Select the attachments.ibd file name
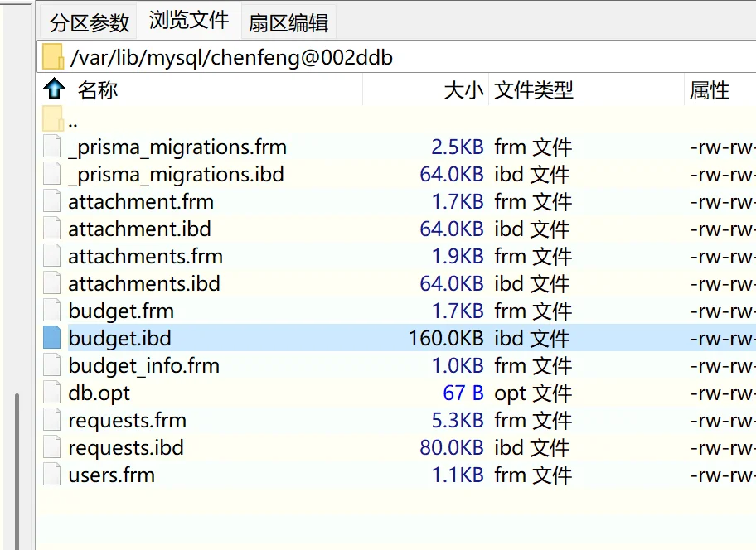Image resolution: width=756 pixels, height=550 pixels. click(144, 284)
